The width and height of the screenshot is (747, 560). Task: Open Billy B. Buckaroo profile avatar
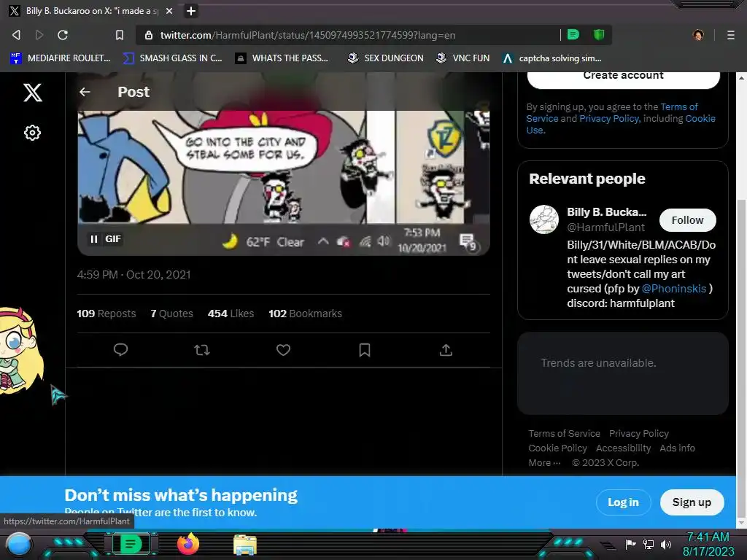(x=544, y=219)
